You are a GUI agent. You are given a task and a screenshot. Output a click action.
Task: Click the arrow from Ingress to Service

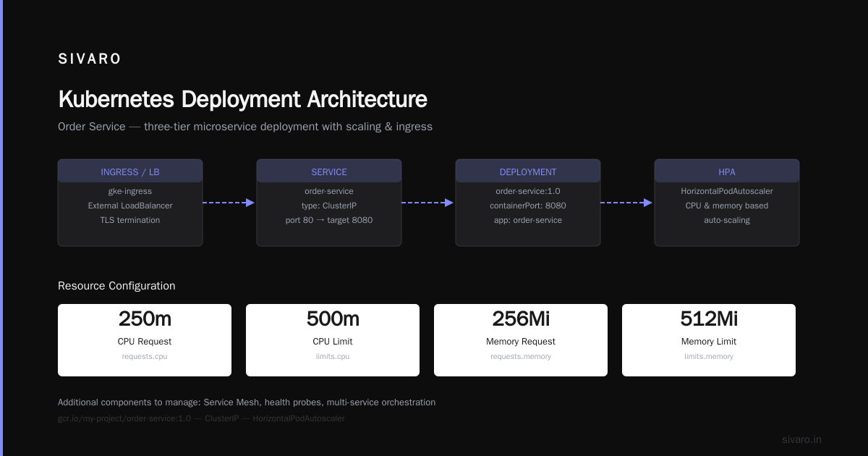point(229,203)
